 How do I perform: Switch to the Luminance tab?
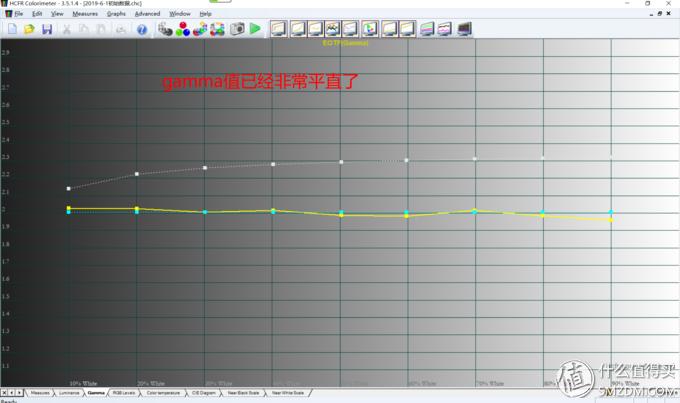pyautogui.click(x=69, y=393)
